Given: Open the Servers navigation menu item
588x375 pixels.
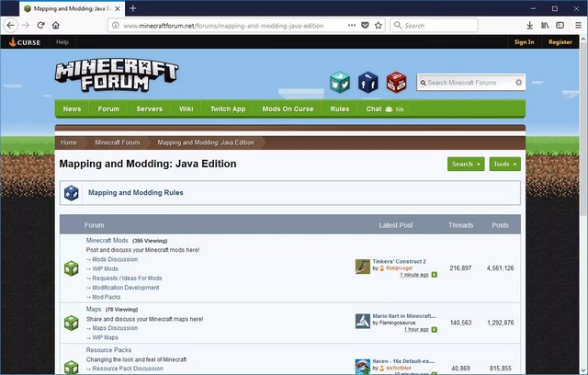Looking at the screenshot, I should tap(149, 108).
